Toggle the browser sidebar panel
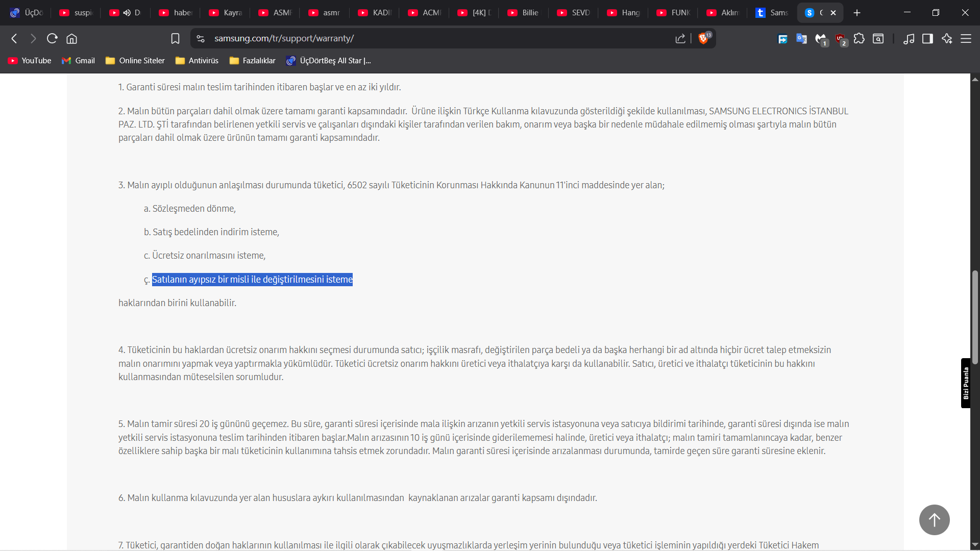 pos(928,38)
